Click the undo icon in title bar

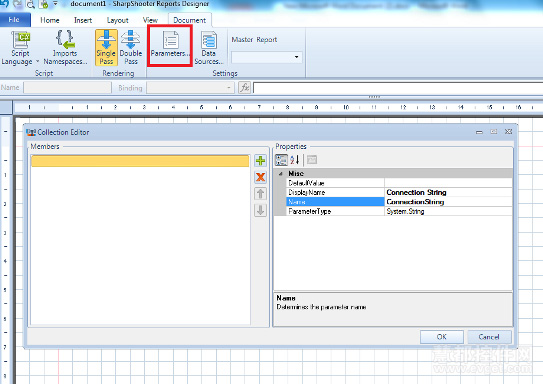pos(4,4)
